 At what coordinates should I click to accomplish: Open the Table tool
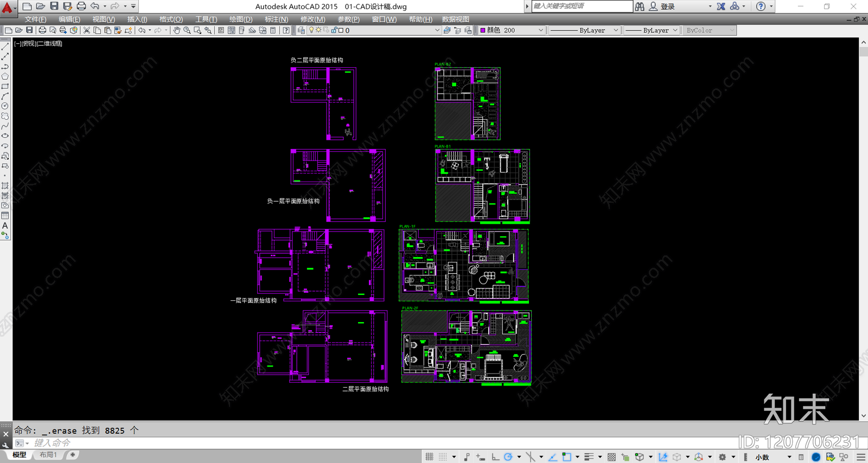[5, 216]
